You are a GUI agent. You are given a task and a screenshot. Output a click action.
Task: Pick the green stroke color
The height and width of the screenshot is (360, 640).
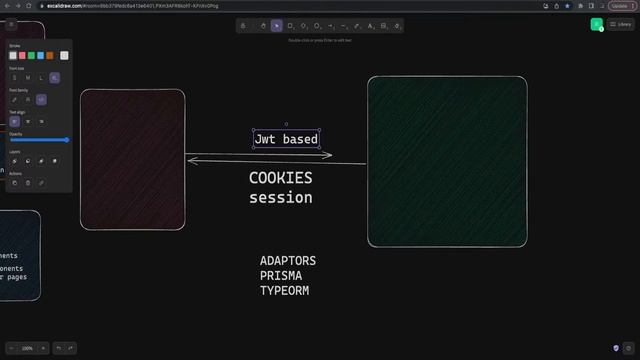[x=31, y=56]
